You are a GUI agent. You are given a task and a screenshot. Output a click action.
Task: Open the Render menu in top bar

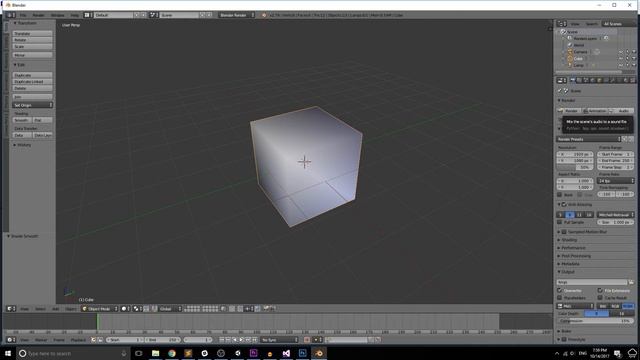pyautogui.click(x=38, y=15)
